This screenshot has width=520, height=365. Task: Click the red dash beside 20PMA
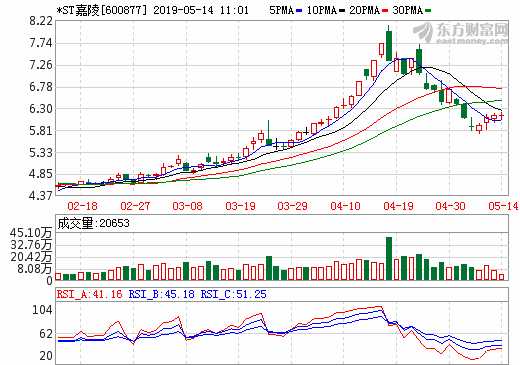[385, 11]
